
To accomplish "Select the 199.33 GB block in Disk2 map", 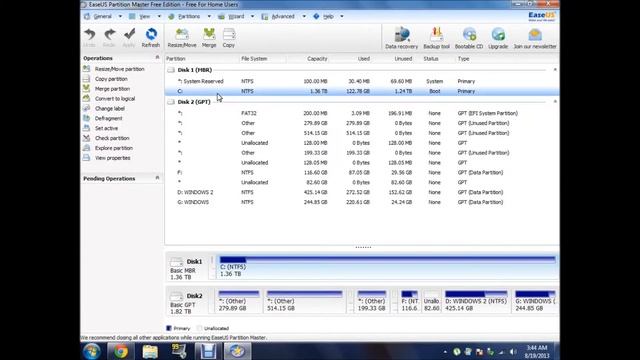I will pyautogui.click(x=371, y=301).
